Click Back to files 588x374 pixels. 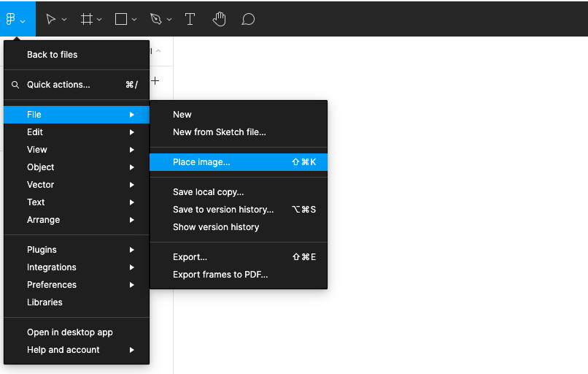[52, 55]
